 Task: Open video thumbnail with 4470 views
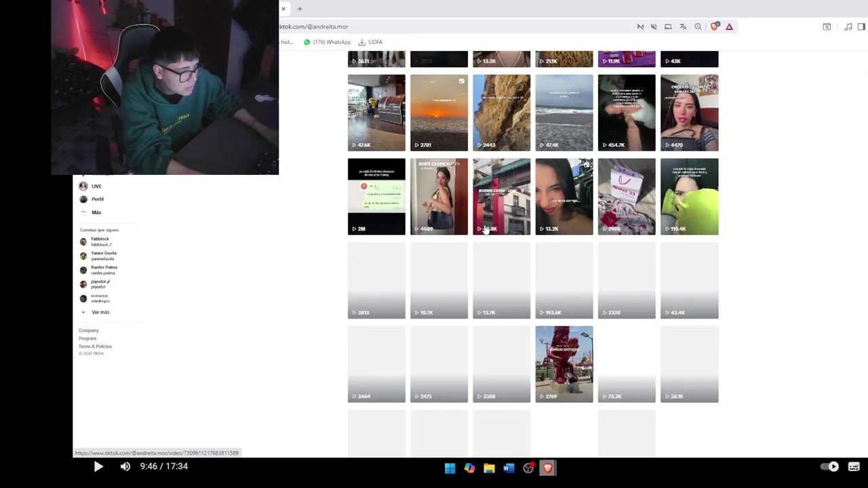[x=689, y=113]
